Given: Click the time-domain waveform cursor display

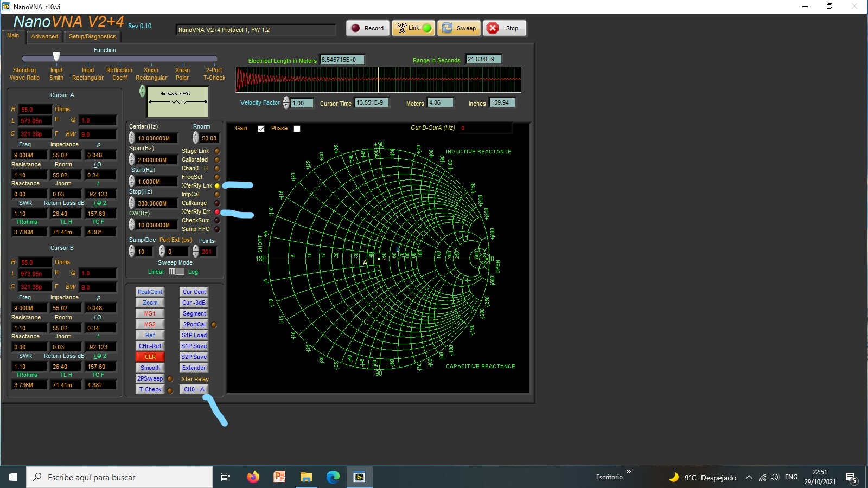Looking at the screenshot, I should tap(378, 80).
